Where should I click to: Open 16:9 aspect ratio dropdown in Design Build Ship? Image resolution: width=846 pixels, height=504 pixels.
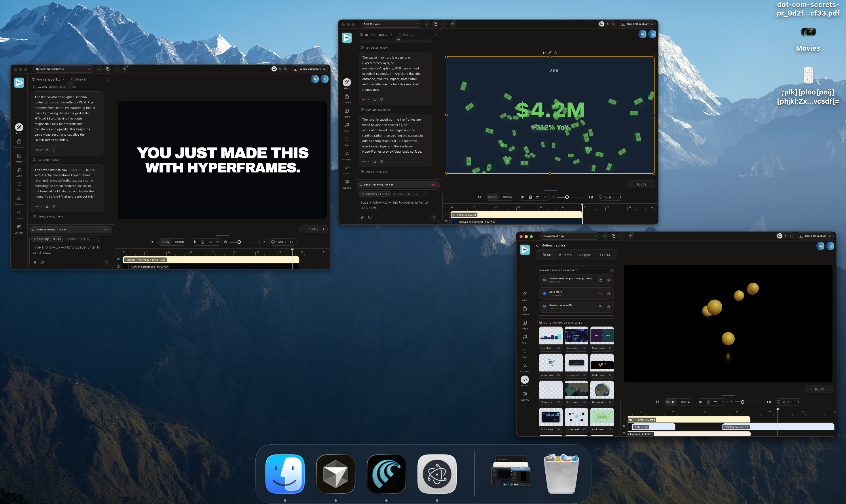(784, 402)
